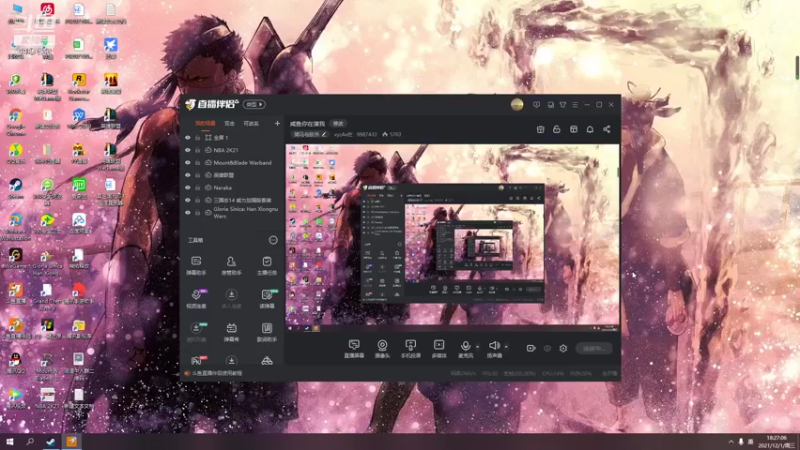Hide the 全屏 1 source

click(188, 138)
